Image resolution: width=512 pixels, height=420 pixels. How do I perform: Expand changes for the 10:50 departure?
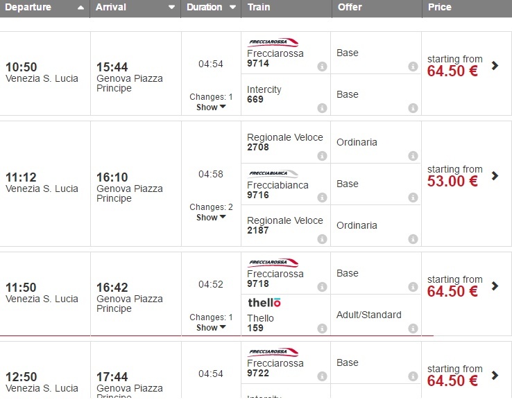[x=211, y=107]
